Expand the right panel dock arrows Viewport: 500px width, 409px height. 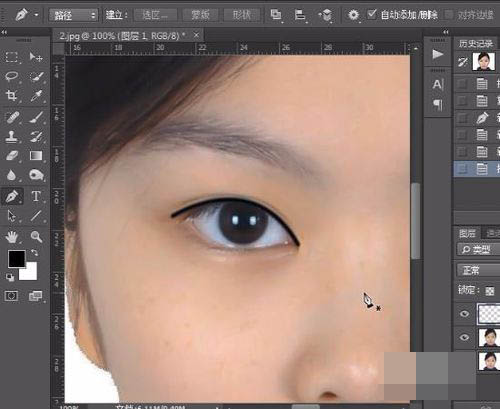point(446,32)
